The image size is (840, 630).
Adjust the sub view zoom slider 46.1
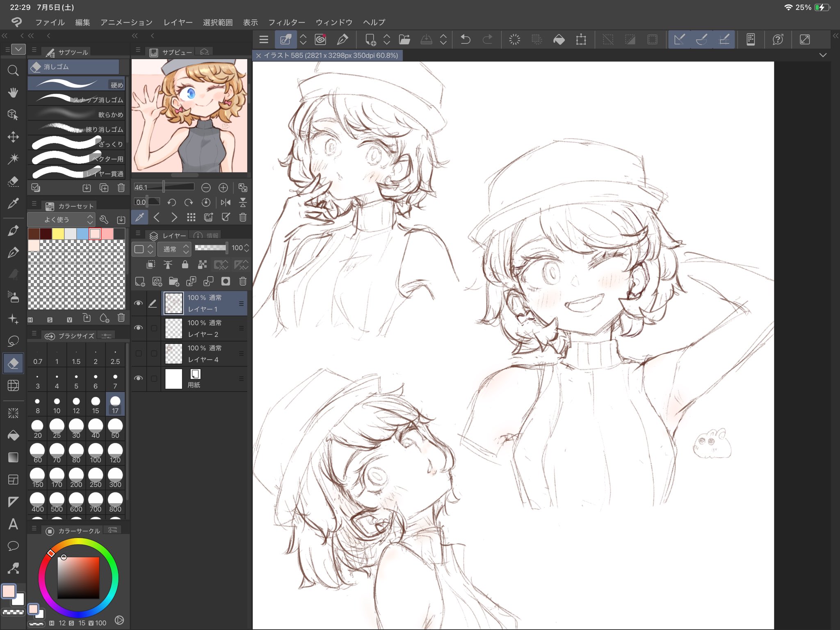click(x=164, y=187)
